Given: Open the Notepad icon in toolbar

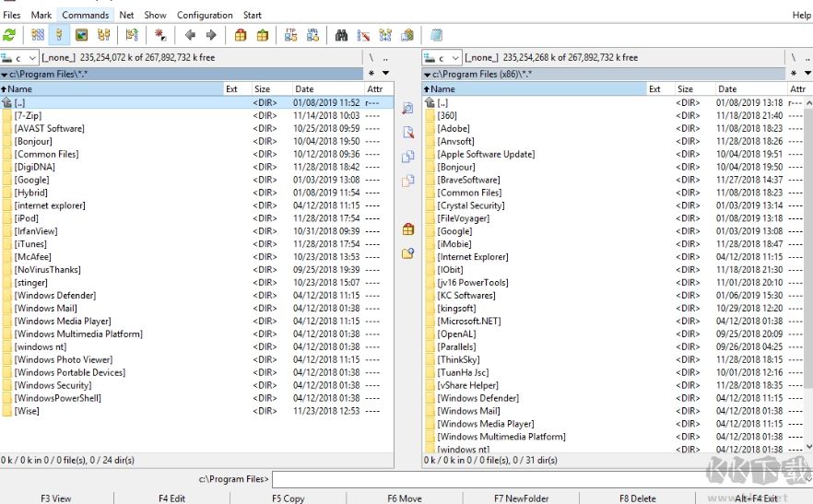Looking at the screenshot, I should coord(436,35).
